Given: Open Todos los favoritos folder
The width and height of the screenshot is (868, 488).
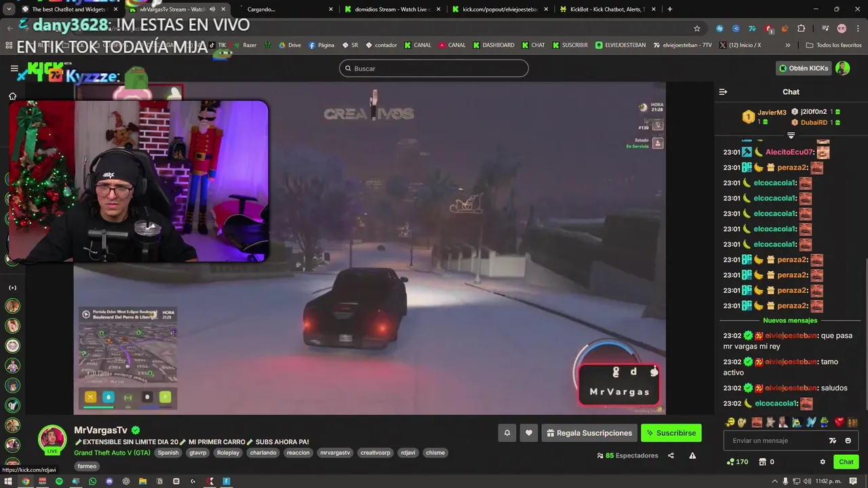Looking at the screenshot, I should pos(833,45).
